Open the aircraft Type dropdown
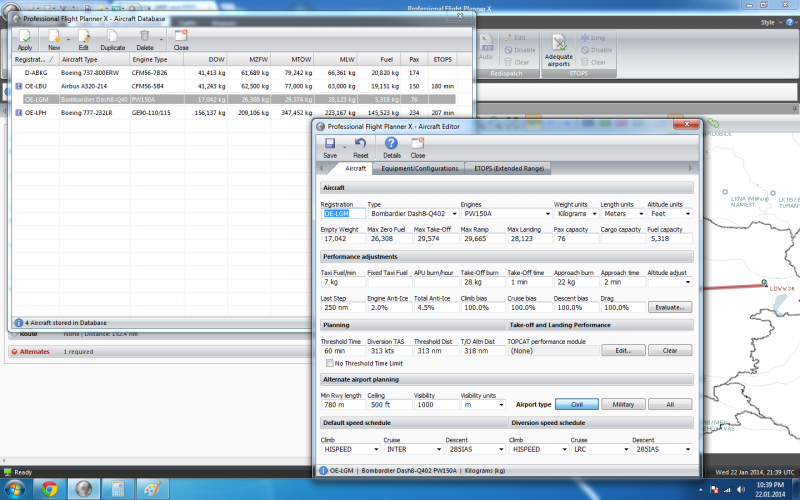Screen dimensions: 800x500 coord(454,214)
